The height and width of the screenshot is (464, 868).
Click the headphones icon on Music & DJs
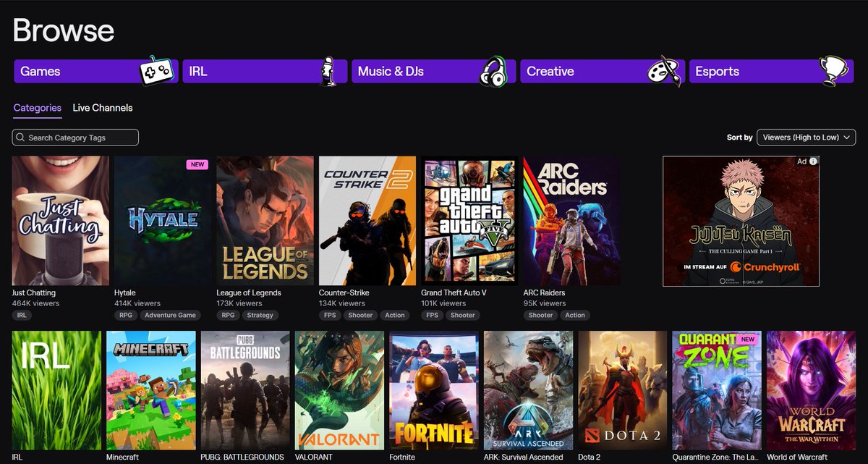495,71
